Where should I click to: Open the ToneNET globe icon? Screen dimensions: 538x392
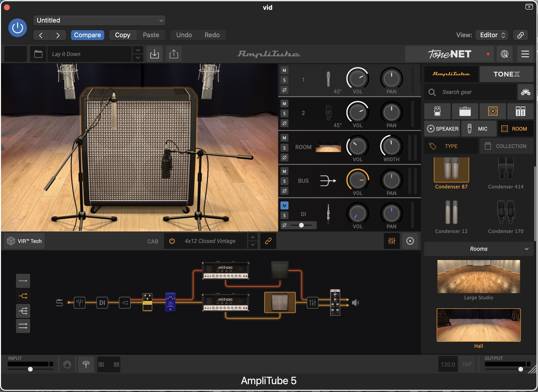tap(504, 54)
